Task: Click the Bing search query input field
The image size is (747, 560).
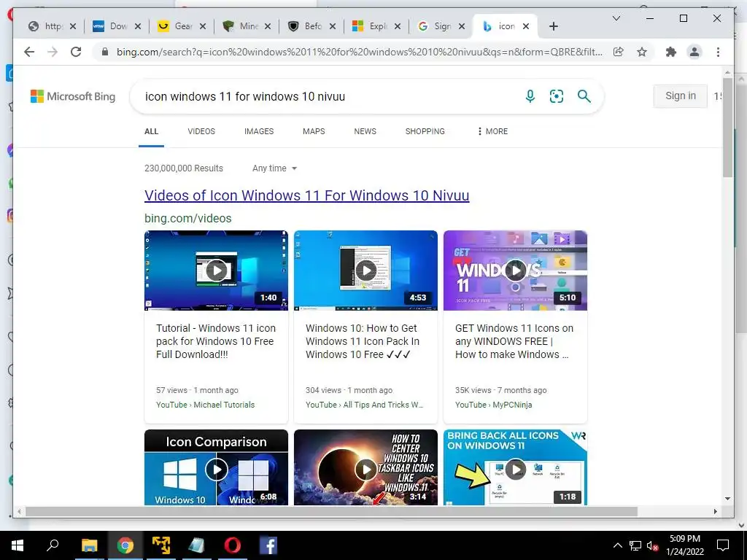Action: pos(329,96)
